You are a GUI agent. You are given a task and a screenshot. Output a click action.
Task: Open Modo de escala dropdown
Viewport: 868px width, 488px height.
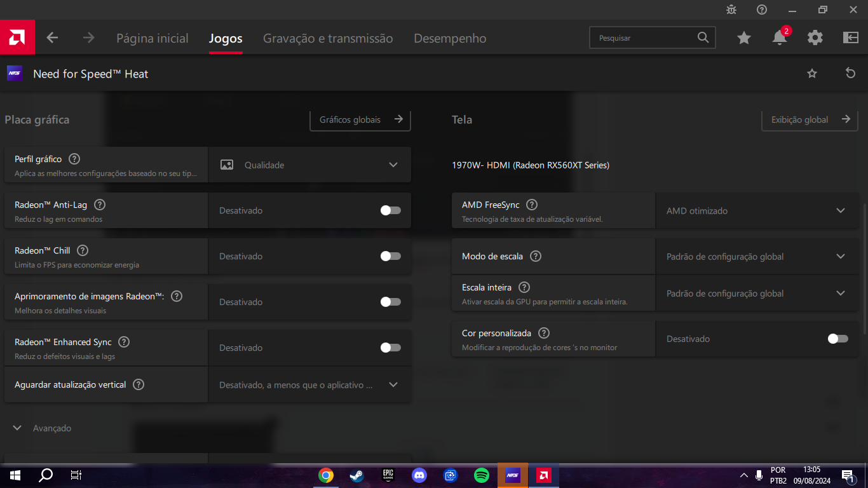click(x=757, y=256)
